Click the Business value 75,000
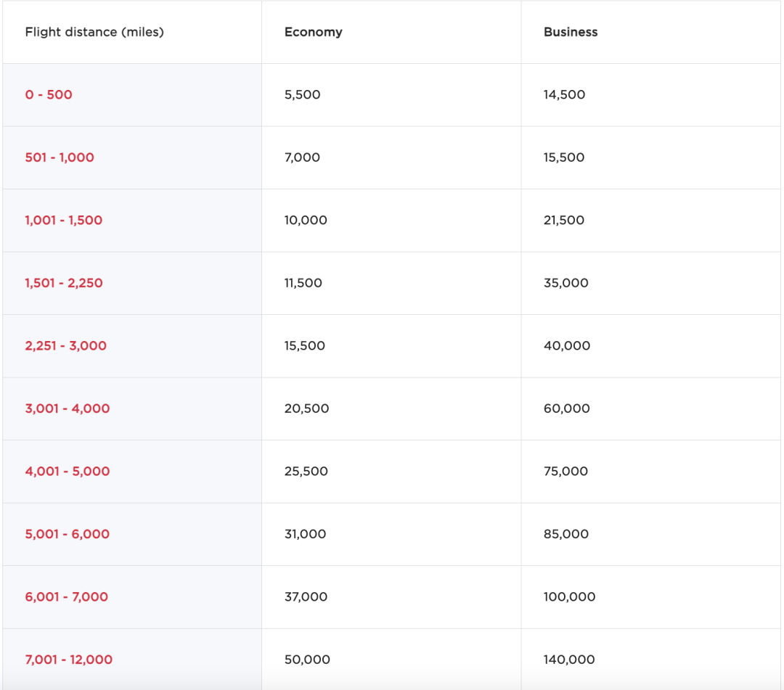 565,471
